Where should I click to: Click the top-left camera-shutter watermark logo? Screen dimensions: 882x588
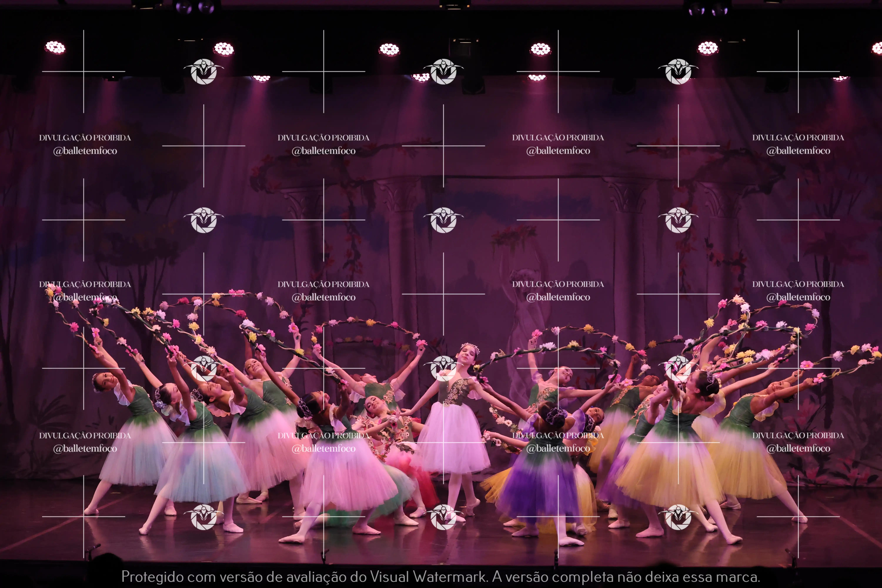pyautogui.click(x=204, y=71)
